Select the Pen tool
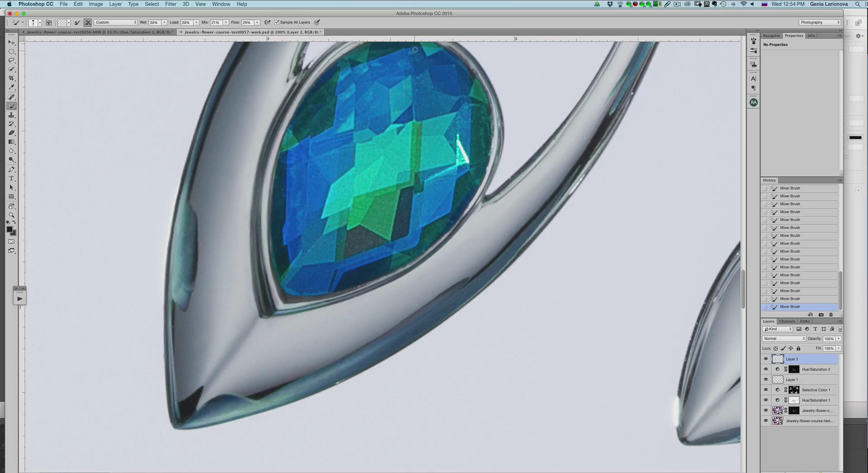Image resolution: width=868 pixels, height=473 pixels. click(11, 169)
